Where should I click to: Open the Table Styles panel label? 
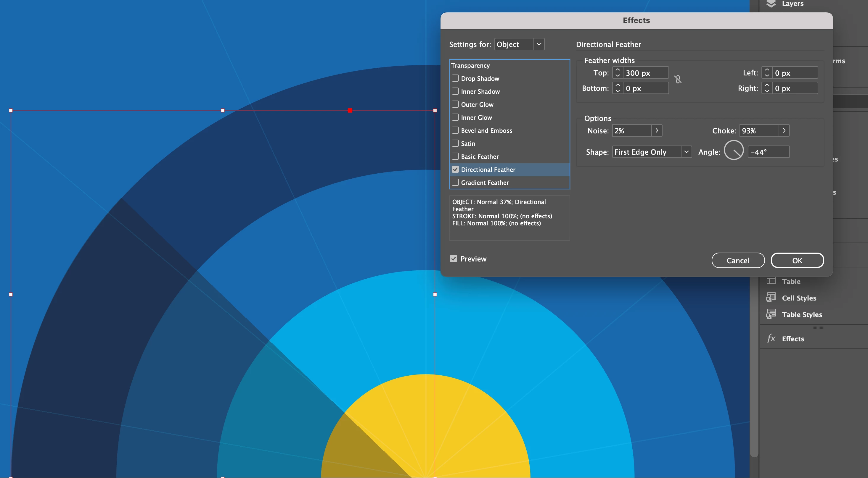pos(802,314)
